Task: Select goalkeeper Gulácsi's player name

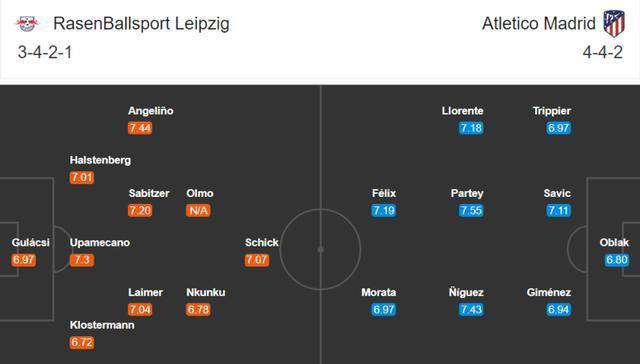Action: point(31,242)
